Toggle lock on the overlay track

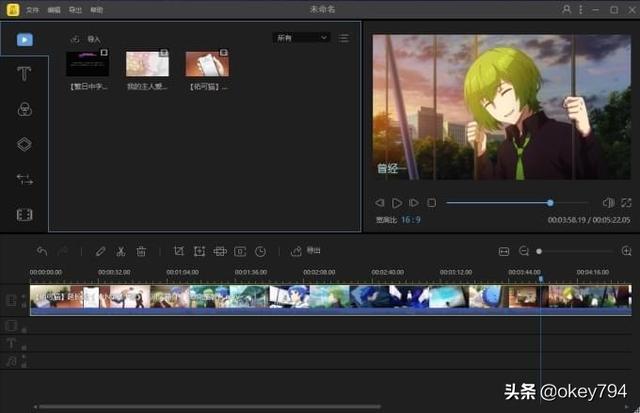pos(24,330)
